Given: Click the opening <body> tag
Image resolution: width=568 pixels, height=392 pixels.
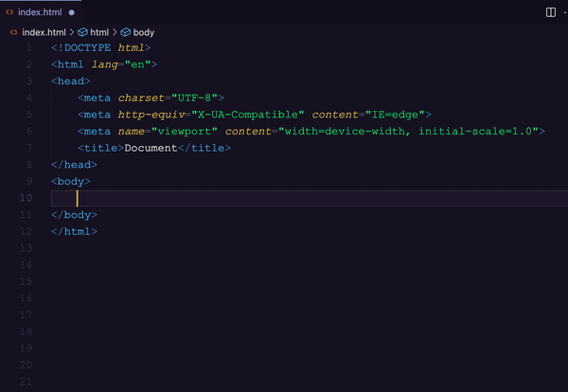Looking at the screenshot, I should coord(71,181).
